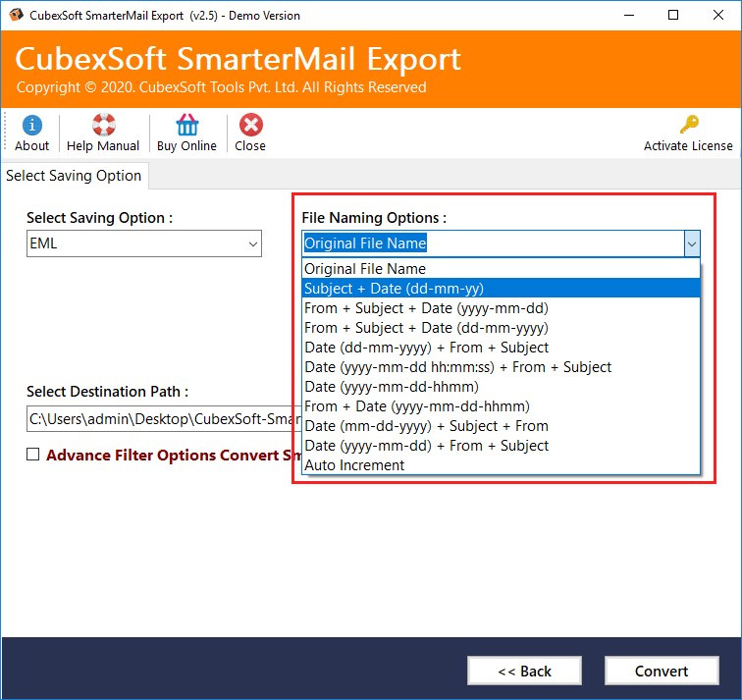Image resolution: width=742 pixels, height=700 pixels.
Task: Select From + Subject + Date (yyyy-mm-dd)
Action: pyautogui.click(x=501, y=308)
